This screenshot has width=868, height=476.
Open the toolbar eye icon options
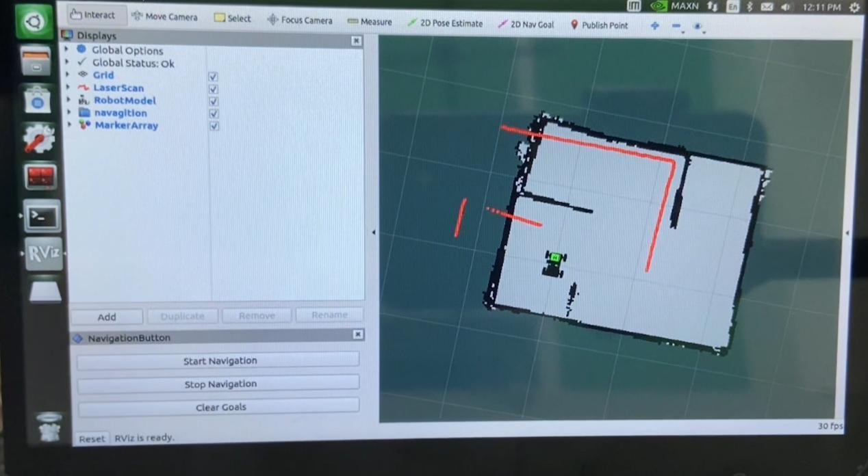(698, 27)
